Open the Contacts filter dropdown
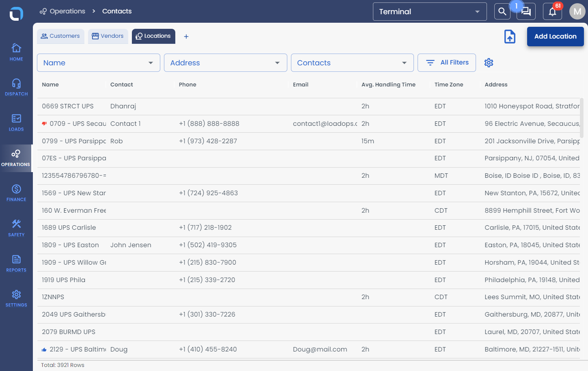588x371 pixels. click(352, 63)
